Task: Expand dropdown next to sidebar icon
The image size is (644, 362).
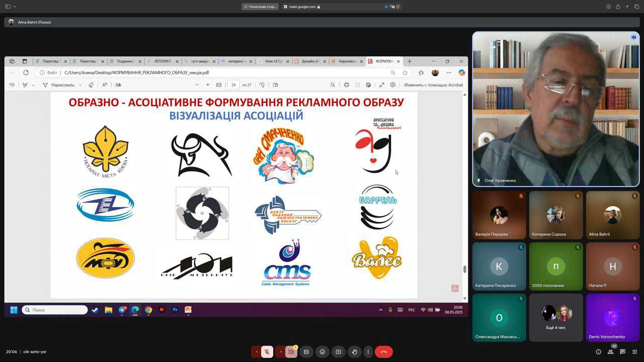Action: click(x=15, y=7)
